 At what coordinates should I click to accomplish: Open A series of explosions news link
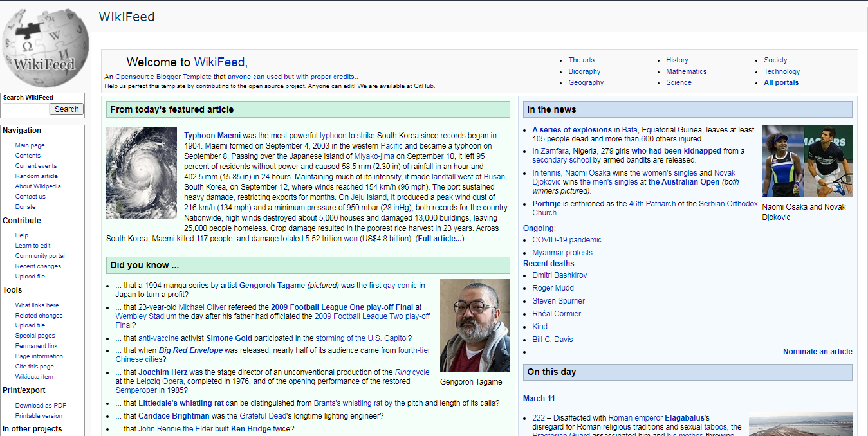[x=572, y=130]
